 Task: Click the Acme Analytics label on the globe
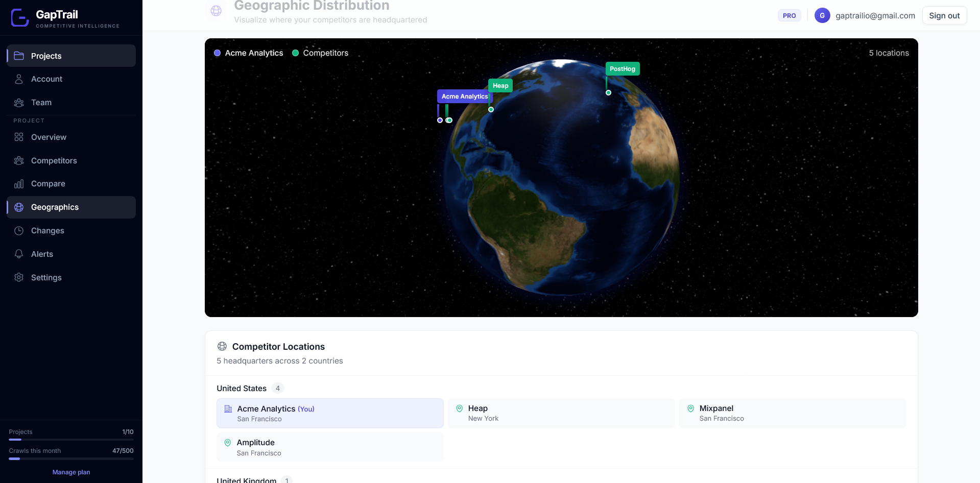tap(465, 96)
